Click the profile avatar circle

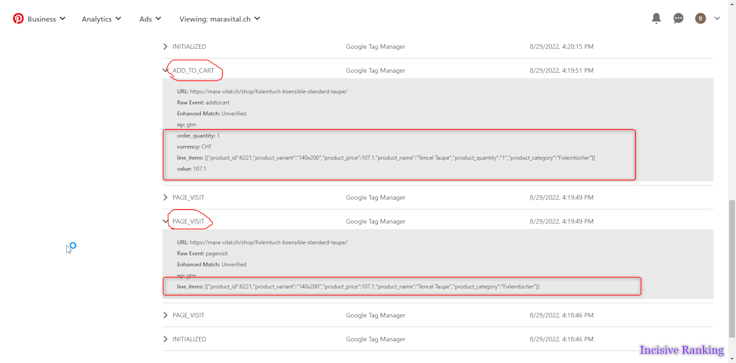click(700, 19)
